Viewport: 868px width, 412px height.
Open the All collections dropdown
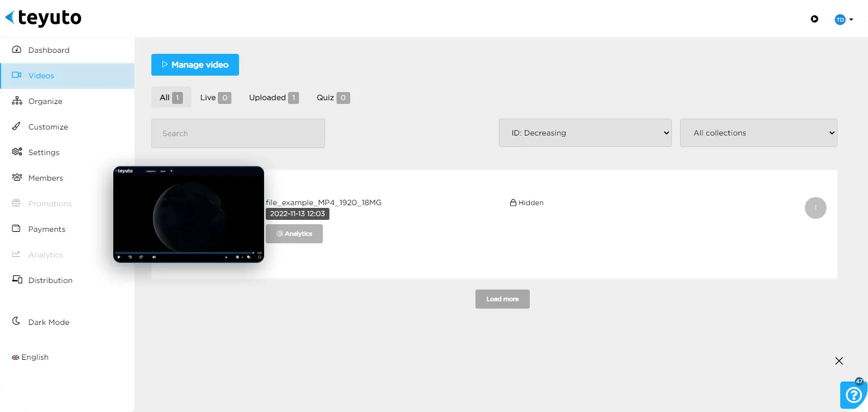tap(759, 133)
